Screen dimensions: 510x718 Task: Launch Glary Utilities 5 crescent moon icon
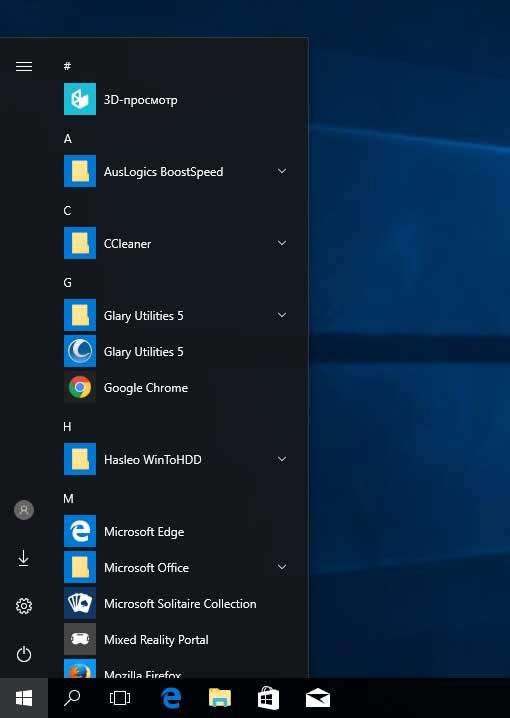tap(80, 351)
